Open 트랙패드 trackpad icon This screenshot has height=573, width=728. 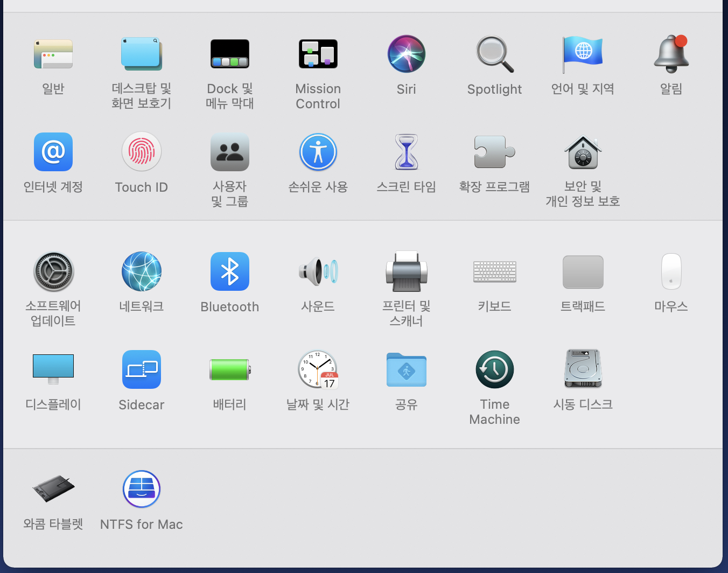[x=583, y=272]
